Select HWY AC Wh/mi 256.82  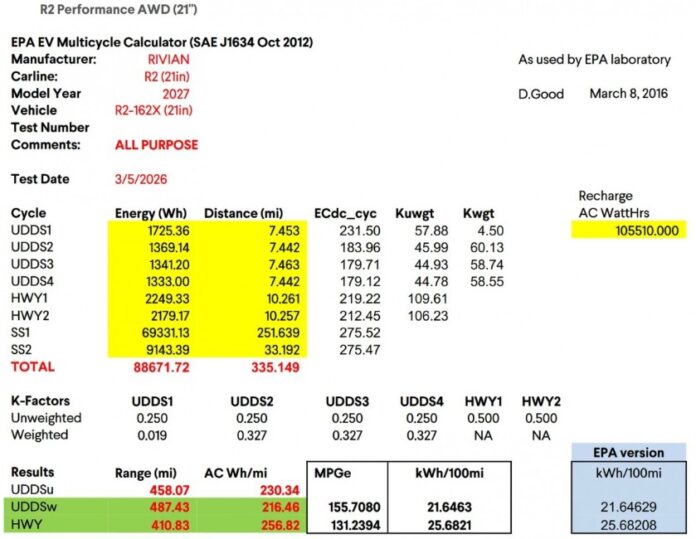(x=281, y=525)
